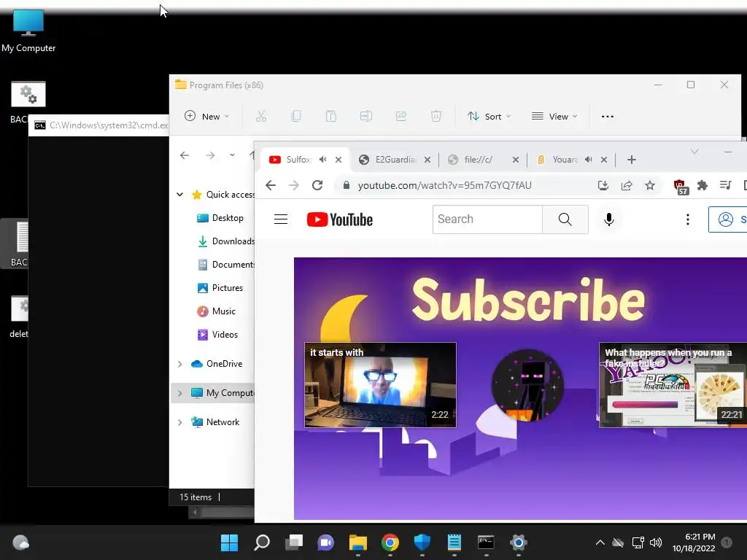Search with voice using the microphone icon
The width and height of the screenshot is (747, 560).
coord(609,219)
